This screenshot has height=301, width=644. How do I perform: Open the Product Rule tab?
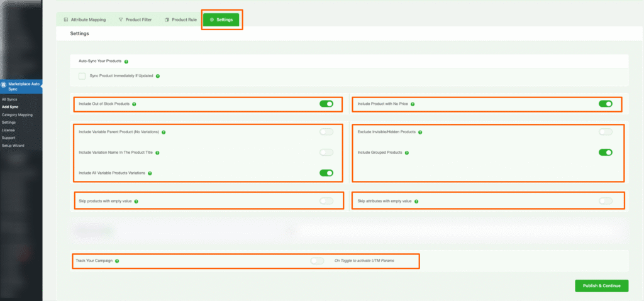click(180, 19)
